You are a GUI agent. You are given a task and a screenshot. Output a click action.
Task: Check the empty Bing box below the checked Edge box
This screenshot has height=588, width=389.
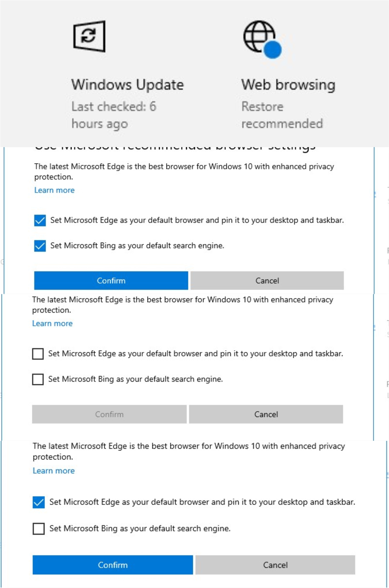39,529
